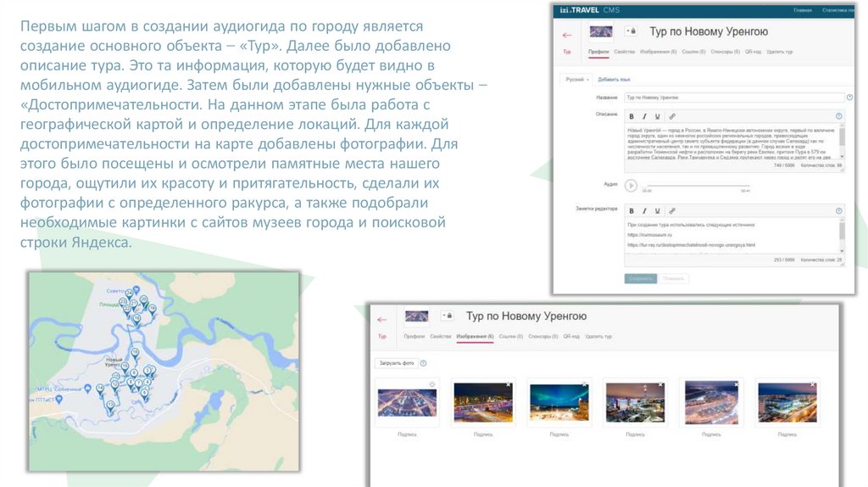Click Подпись caption under the first gallery image
The image size is (868, 487).
tap(407, 435)
